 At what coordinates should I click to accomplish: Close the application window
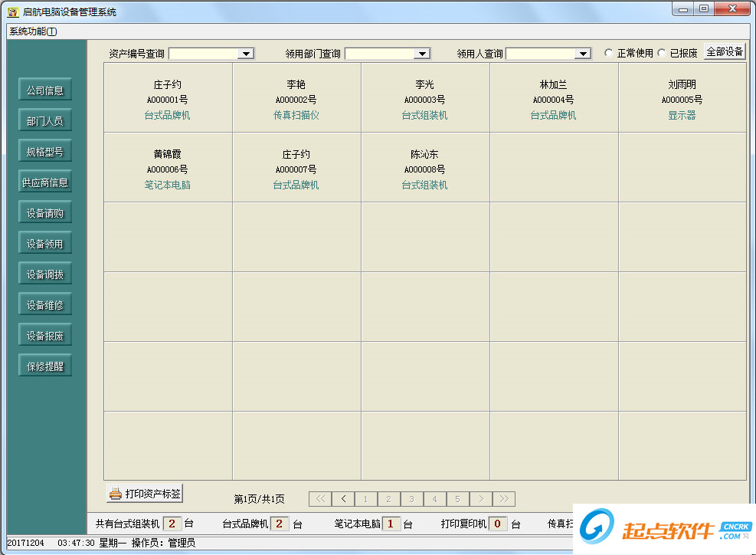pos(732,8)
